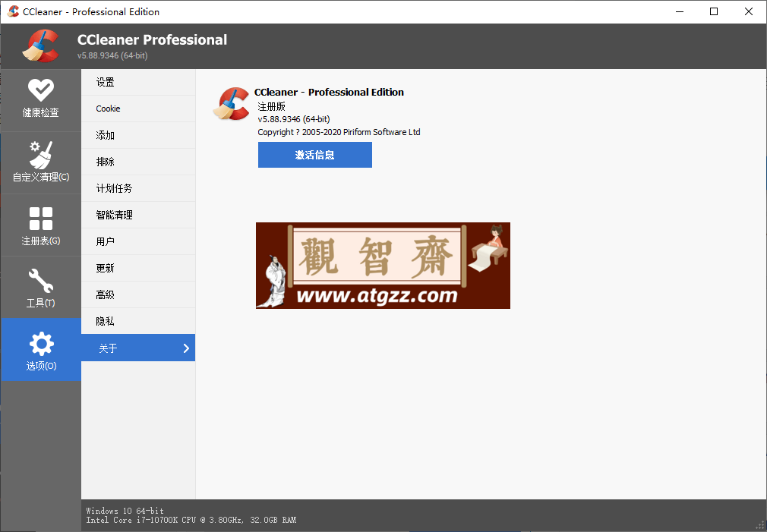767x532 pixels.
Task: Maximize the CCleaner window
Action: pyautogui.click(x=714, y=11)
